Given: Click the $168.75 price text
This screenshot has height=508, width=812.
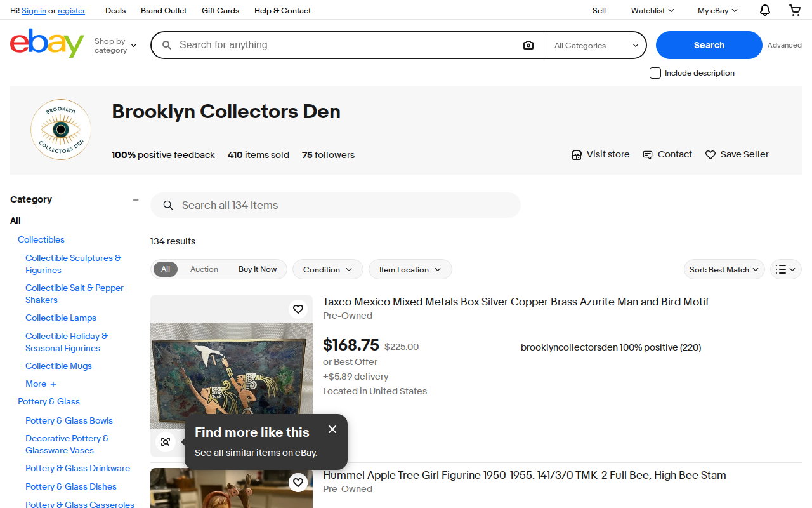Looking at the screenshot, I should 351,345.
